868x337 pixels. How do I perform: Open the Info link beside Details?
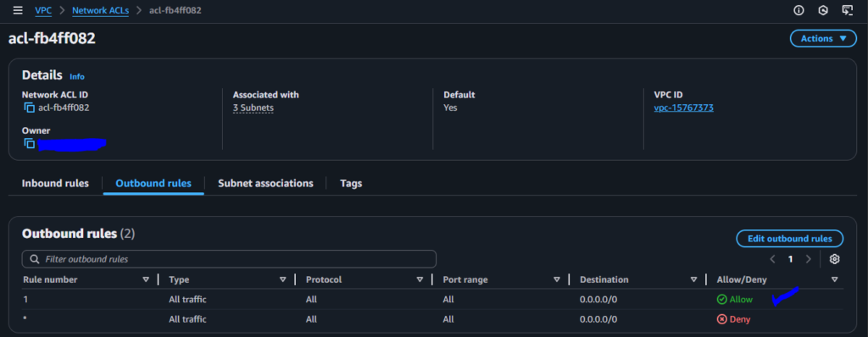77,77
